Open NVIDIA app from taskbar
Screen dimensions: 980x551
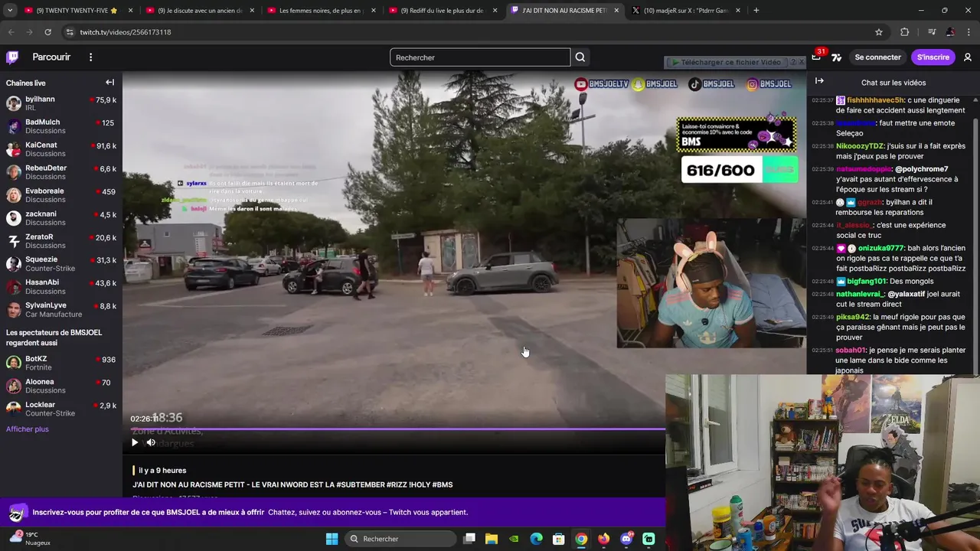click(x=514, y=539)
